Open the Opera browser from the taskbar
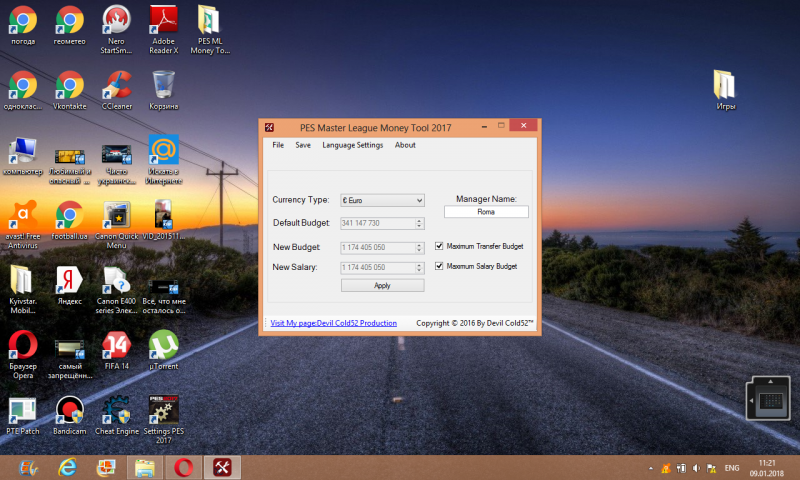This screenshot has height=480, width=800. (x=183, y=467)
